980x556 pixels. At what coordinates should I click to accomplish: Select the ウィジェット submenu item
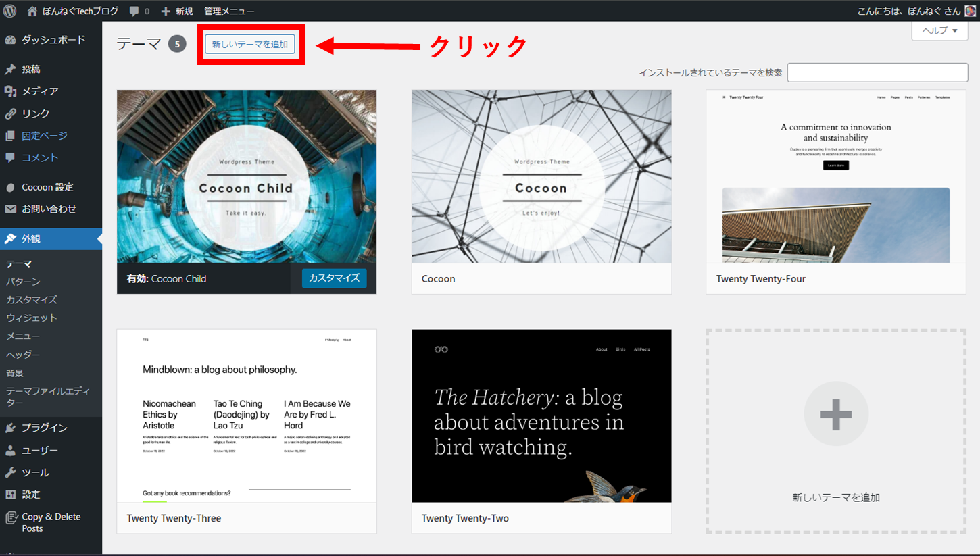[x=32, y=318]
